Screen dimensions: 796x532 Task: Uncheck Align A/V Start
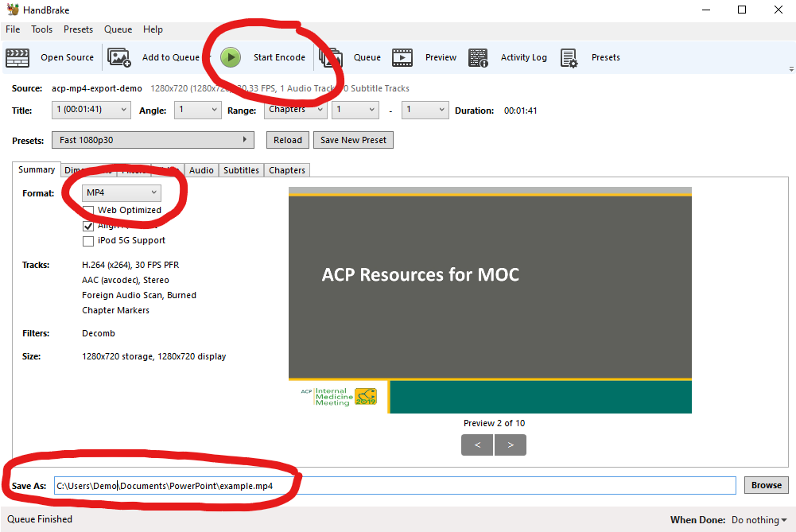click(x=88, y=226)
